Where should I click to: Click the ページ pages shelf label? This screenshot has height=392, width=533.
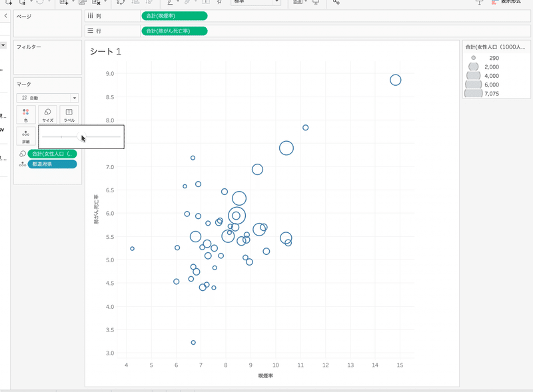[x=24, y=16]
